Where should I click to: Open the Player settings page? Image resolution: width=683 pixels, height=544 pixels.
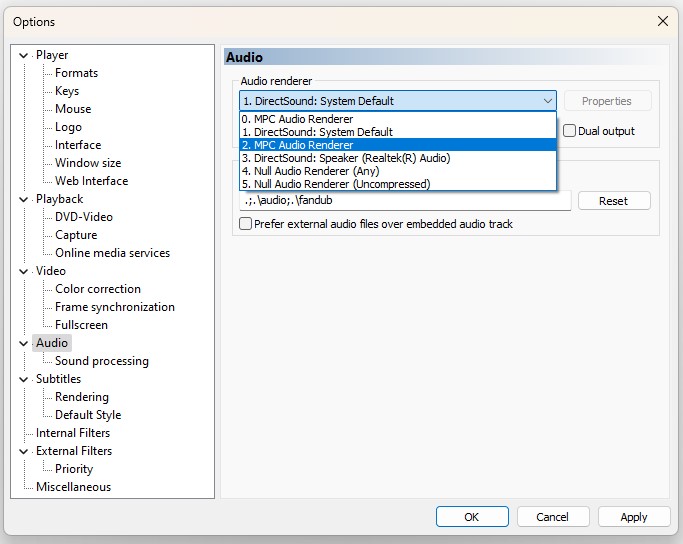(52, 55)
